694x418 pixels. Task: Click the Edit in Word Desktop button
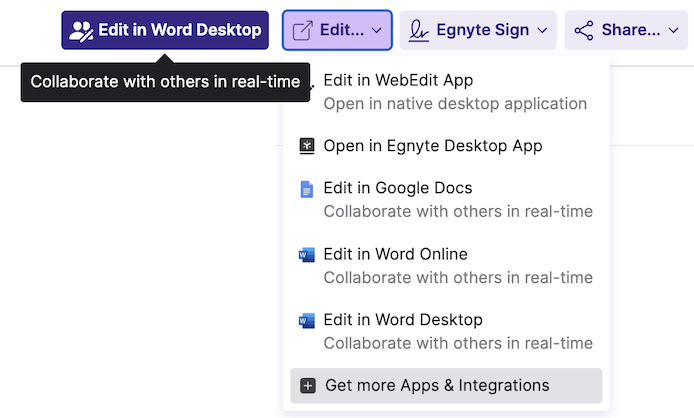point(165,30)
